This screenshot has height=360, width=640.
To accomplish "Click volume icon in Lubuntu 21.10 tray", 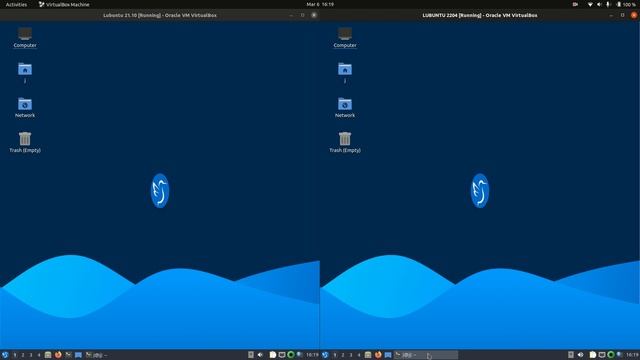I will coord(260,355).
